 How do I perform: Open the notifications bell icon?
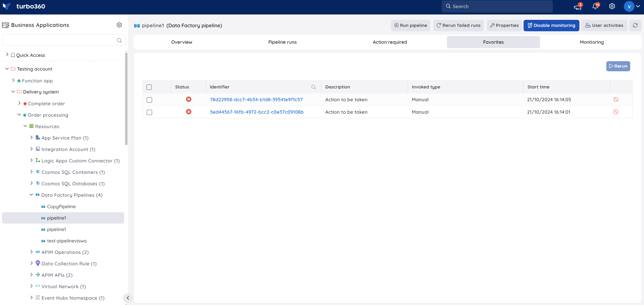(x=595, y=6)
